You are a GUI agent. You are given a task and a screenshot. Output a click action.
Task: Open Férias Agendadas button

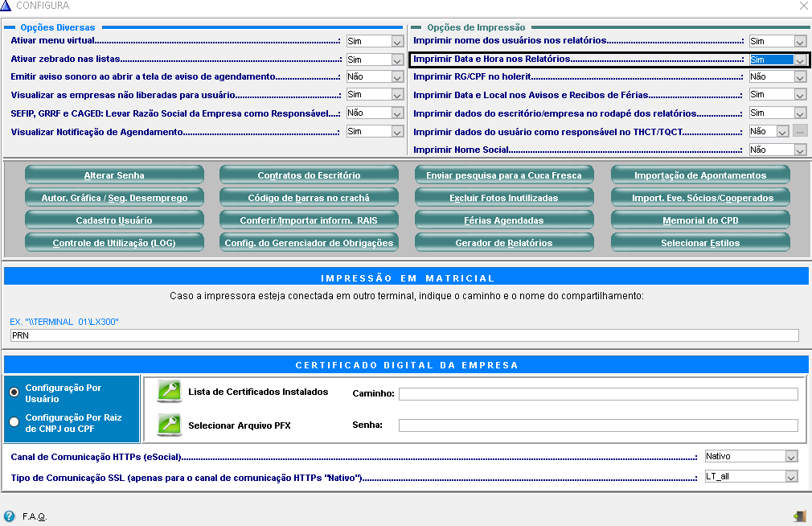coord(504,220)
